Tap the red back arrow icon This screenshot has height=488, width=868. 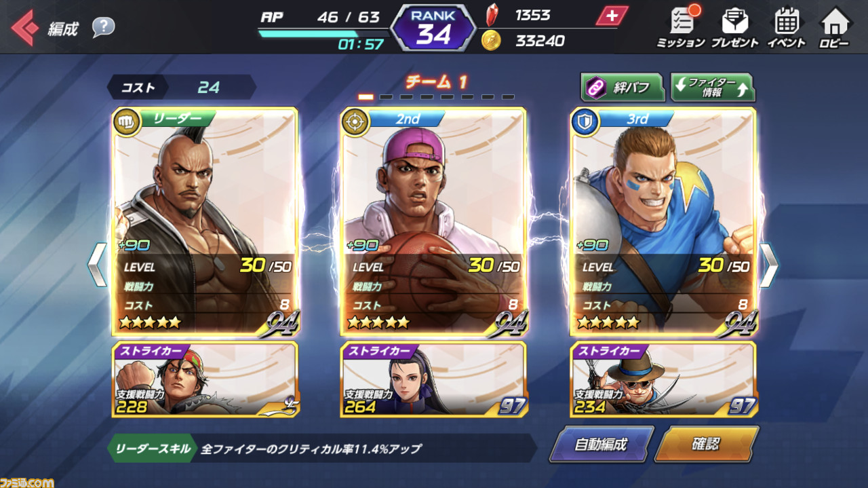(25, 28)
